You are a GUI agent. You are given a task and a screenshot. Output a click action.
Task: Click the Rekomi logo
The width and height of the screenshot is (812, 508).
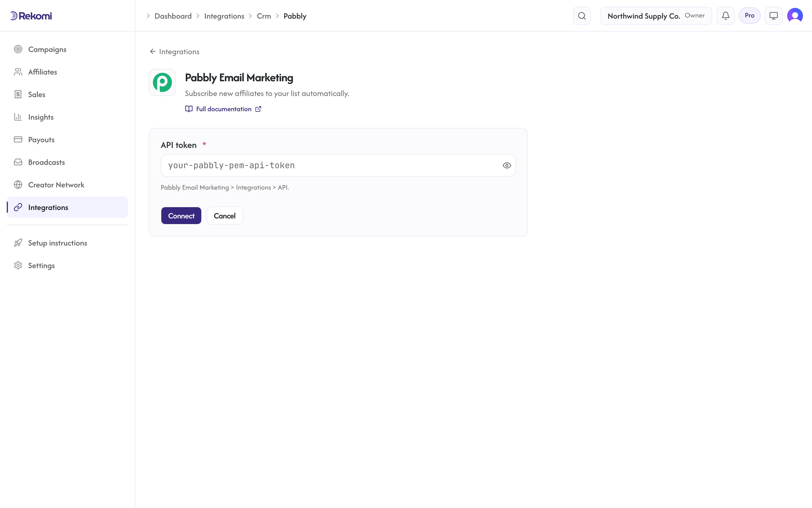click(x=31, y=16)
